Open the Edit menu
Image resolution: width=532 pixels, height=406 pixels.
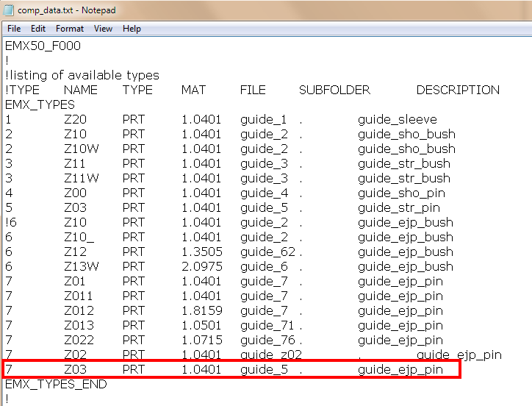coord(38,29)
